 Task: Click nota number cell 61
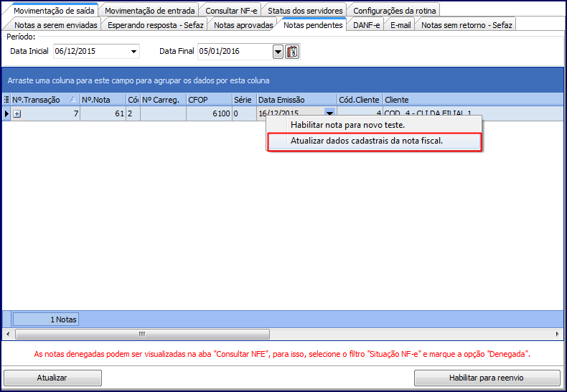pyautogui.click(x=103, y=113)
